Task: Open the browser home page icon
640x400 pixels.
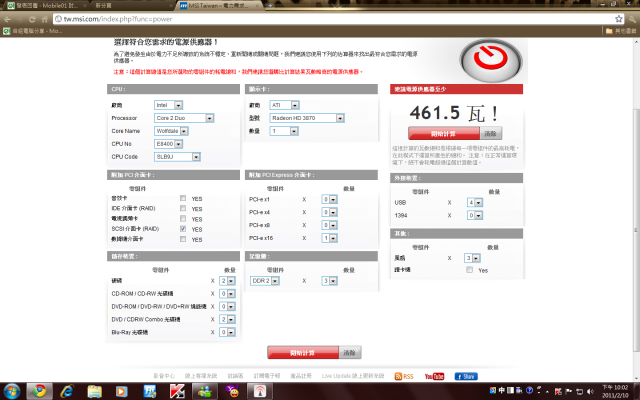Action: point(45,19)
